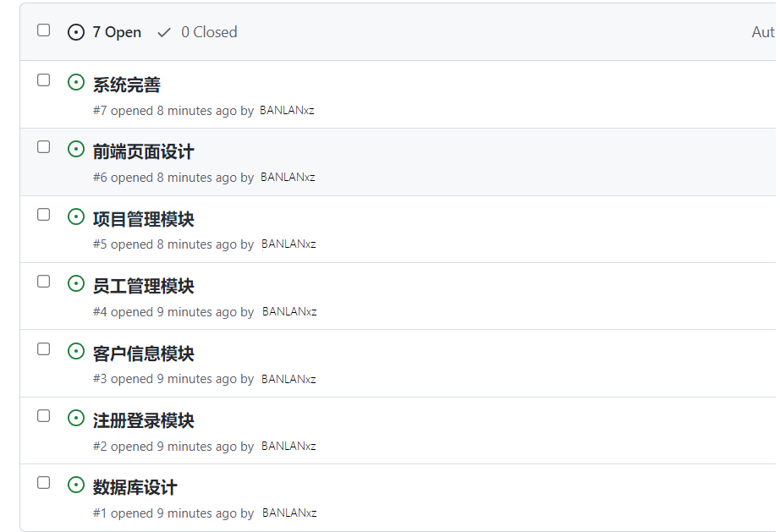Click '#7 opened 8 minutes ago by' text
This screenshot has width=780, height=532.
[173, 111]
